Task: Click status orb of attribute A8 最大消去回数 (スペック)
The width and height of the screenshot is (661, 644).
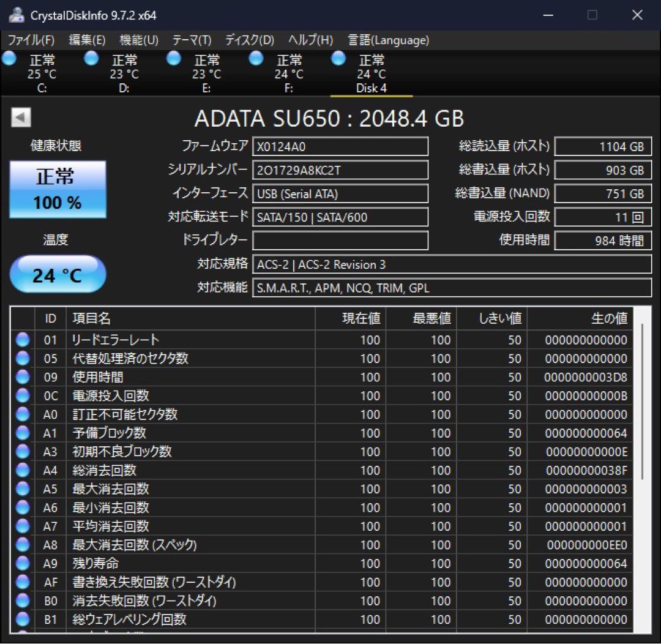Action: click(23, 544)
